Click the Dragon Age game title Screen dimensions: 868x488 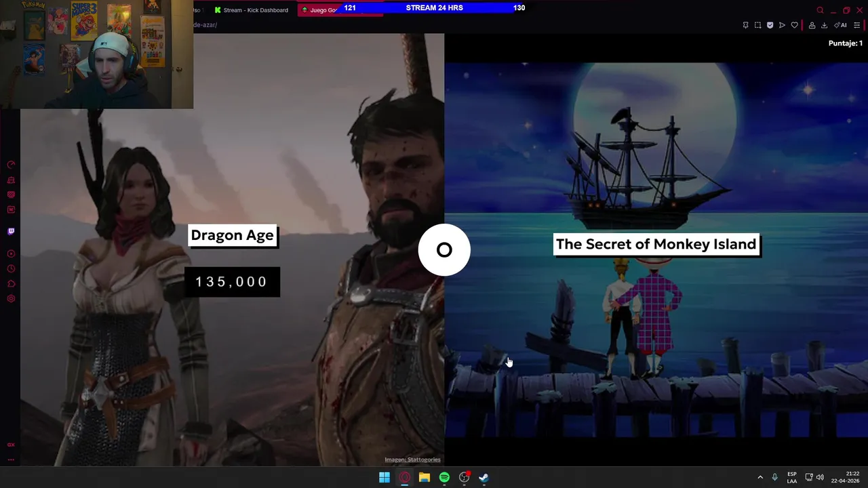coord(232,236)
